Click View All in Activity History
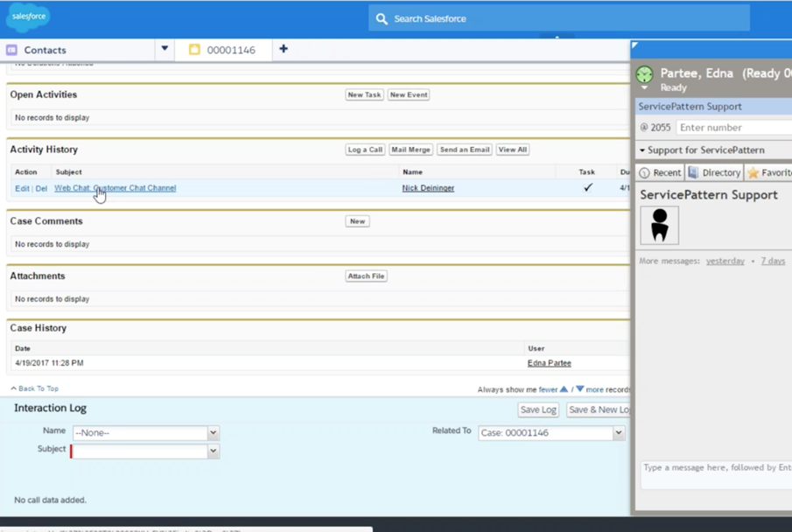 (512, 150)
